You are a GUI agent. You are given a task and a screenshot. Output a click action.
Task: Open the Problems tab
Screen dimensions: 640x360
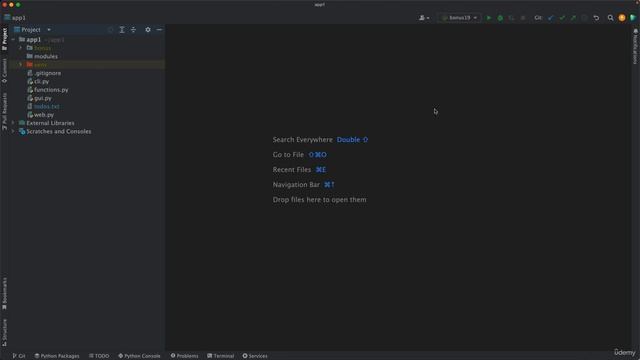click(x=184, y=356)
